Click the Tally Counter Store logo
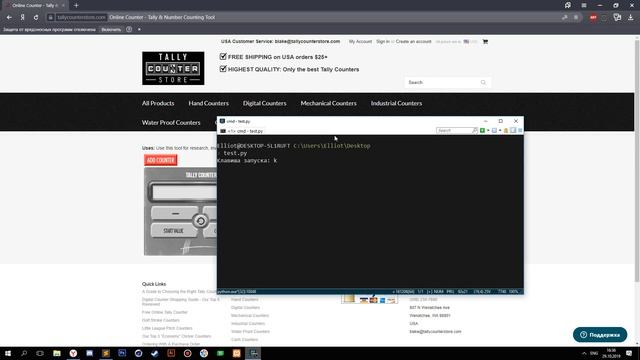This screenshot has height=360, width=640. coord(173,68)
